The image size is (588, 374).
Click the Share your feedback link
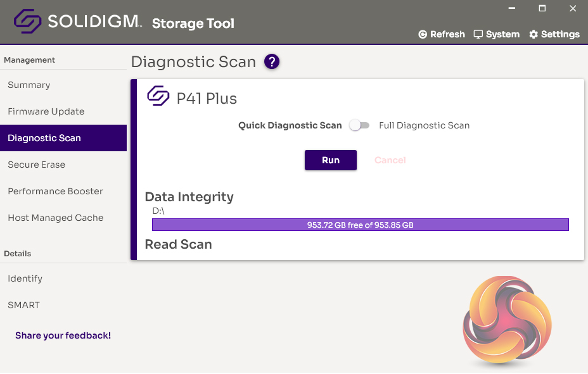63,335
